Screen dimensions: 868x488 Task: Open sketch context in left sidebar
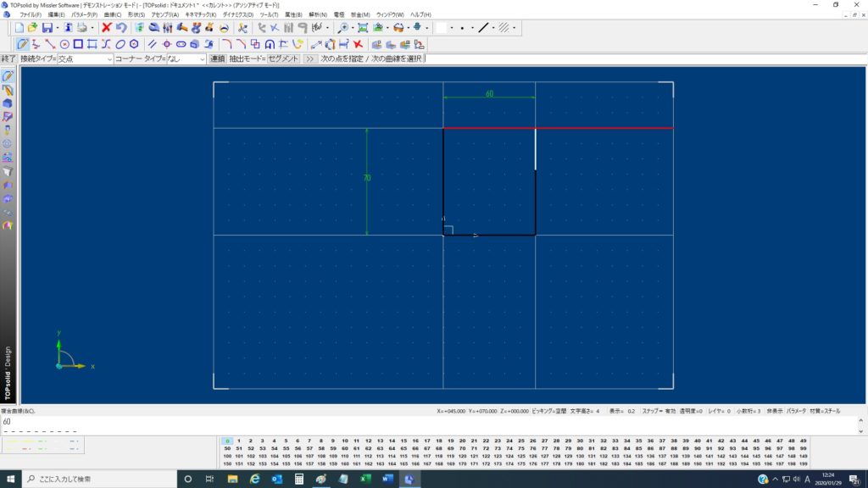[x=8, y=76]
